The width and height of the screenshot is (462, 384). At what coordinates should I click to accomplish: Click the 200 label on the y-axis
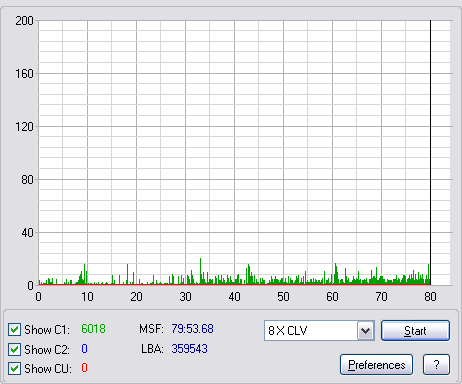click(x=24, y=21)
